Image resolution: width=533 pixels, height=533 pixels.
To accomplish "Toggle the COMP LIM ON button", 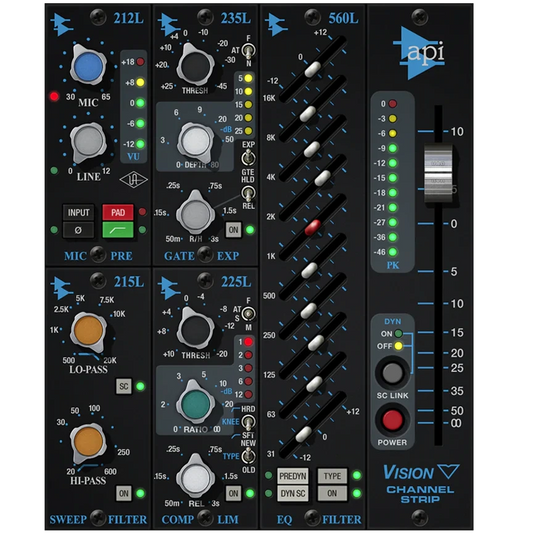I will point(234,493).
